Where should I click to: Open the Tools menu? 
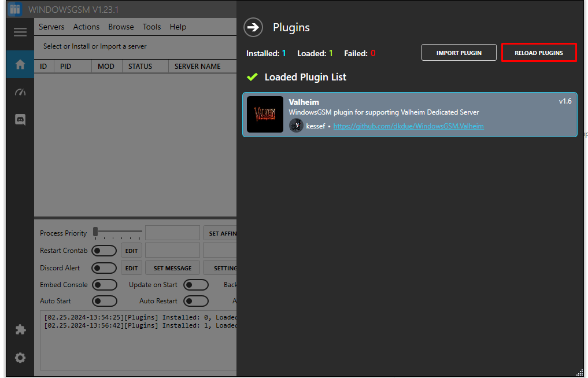pos(151,27)
